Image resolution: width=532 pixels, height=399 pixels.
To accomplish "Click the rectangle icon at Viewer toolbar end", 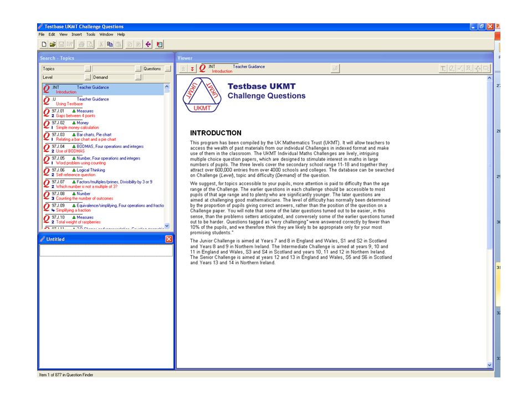I will 486,69.
